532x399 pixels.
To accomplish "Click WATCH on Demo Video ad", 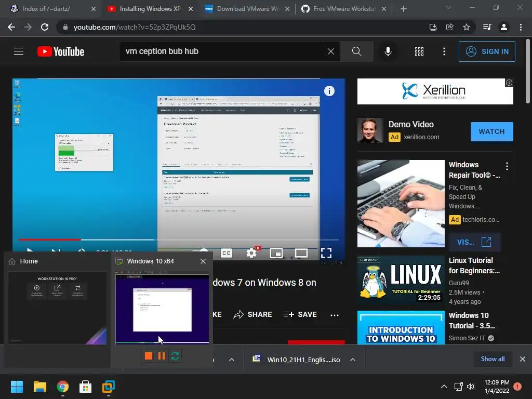I will point(491,131).
